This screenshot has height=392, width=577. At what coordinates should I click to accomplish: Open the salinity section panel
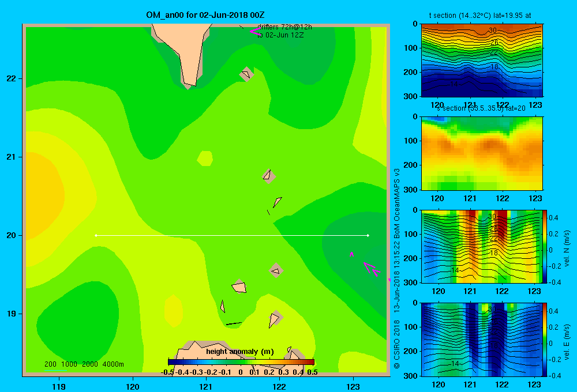click(x=482, y=153)
